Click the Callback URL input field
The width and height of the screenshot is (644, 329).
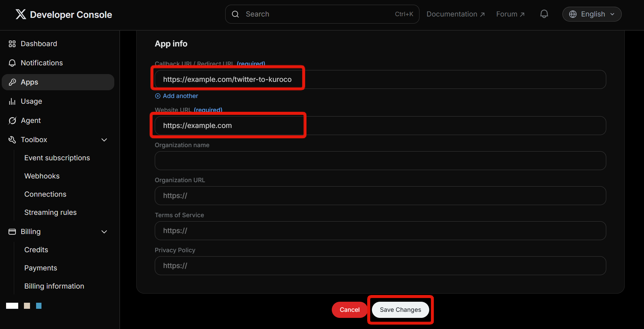380,79
